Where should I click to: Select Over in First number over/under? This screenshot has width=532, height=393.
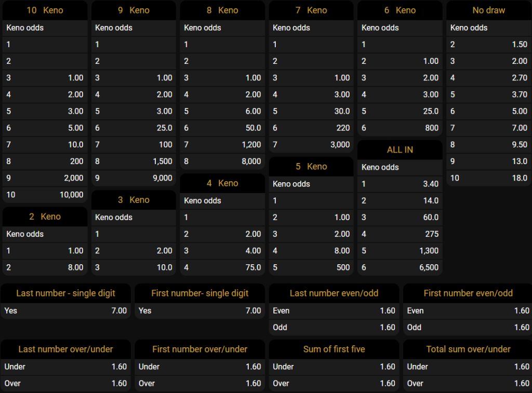click(199, 383)
